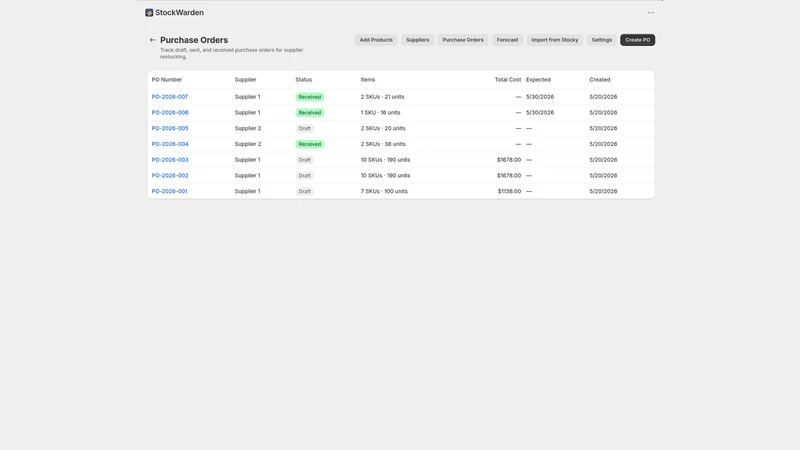This screenshot has height=450, width=800.
Task: Click $1678.00 cost in PO-2026-003 row
Action: click(509, 160)
